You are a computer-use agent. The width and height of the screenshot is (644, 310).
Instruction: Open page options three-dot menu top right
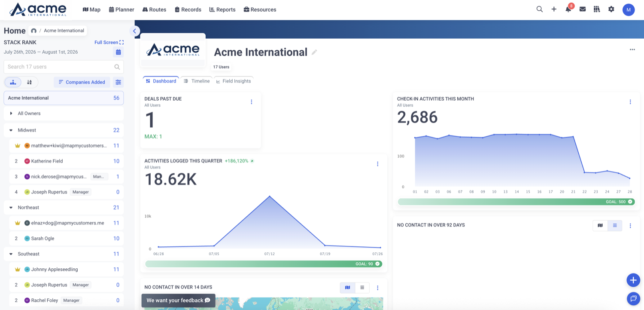click(x=632, y=49)
